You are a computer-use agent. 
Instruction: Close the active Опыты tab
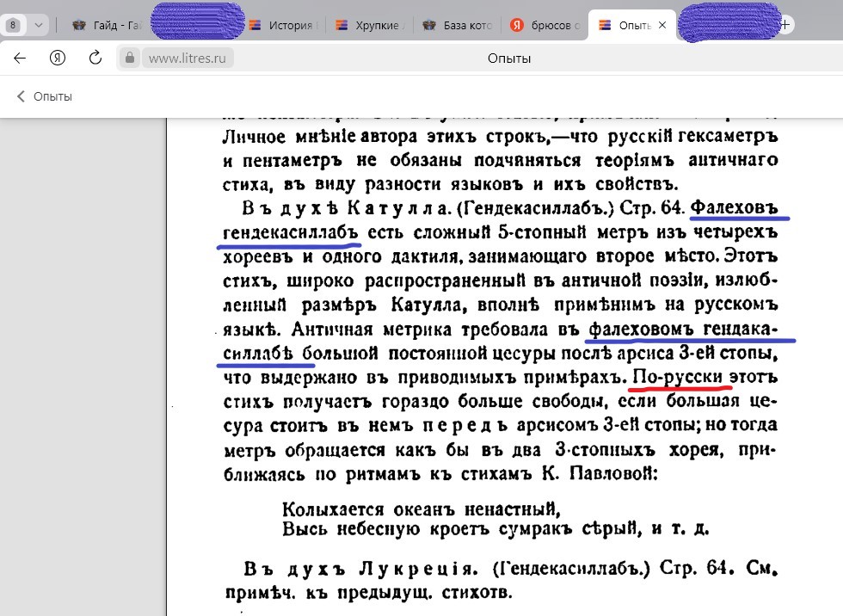tap(661, 25)
